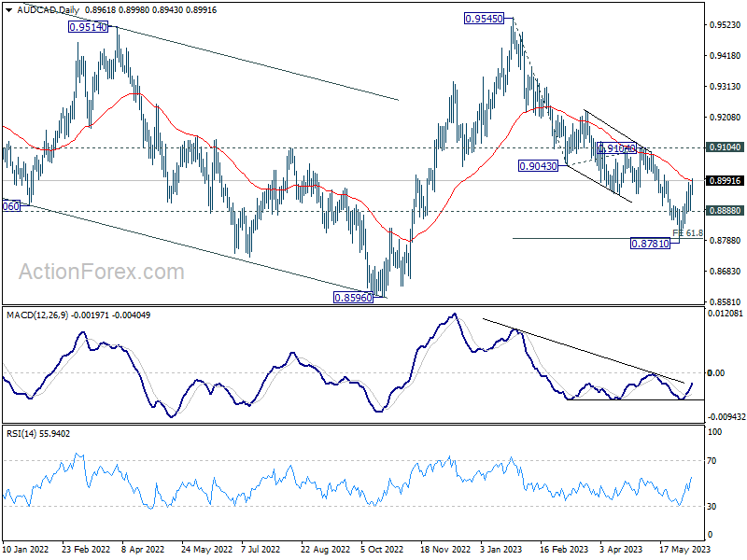Click the 0.87880 price axis value
The width and height of the screenshot is (747, 560).
(726, 241)
